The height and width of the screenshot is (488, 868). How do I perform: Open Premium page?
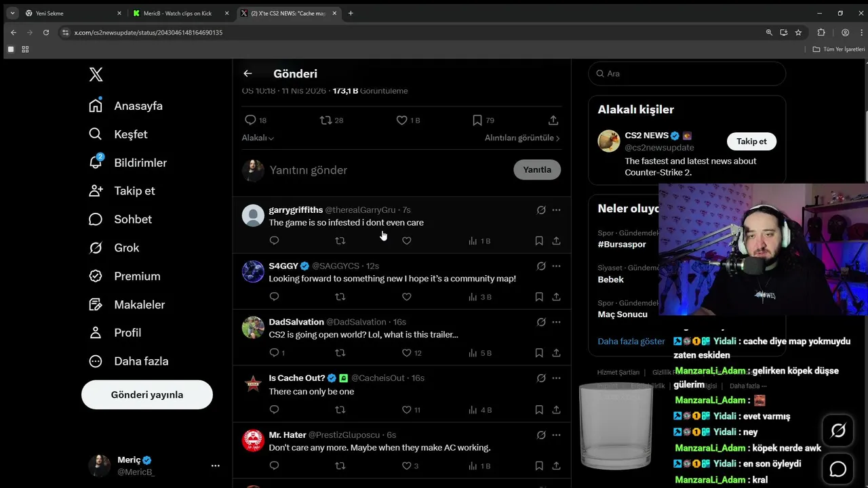coord(125,276)
